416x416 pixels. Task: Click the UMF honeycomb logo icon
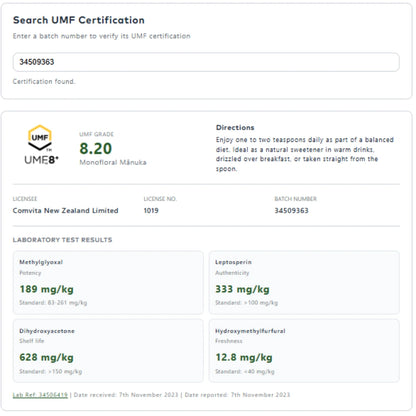40,138
